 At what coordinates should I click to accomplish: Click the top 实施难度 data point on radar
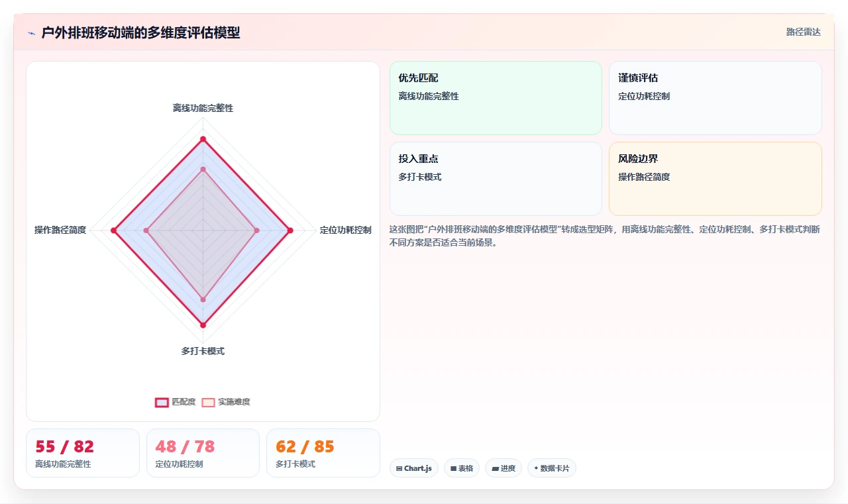click(x=203, y=170)
